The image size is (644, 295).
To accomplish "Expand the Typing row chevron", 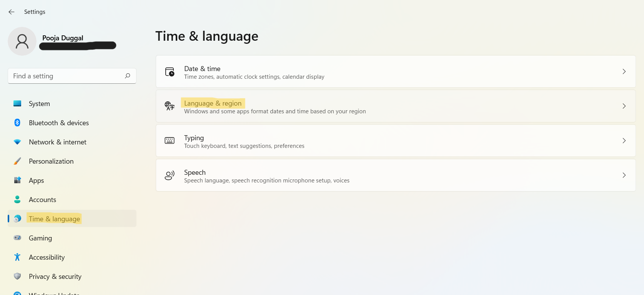I will (624, 141).
